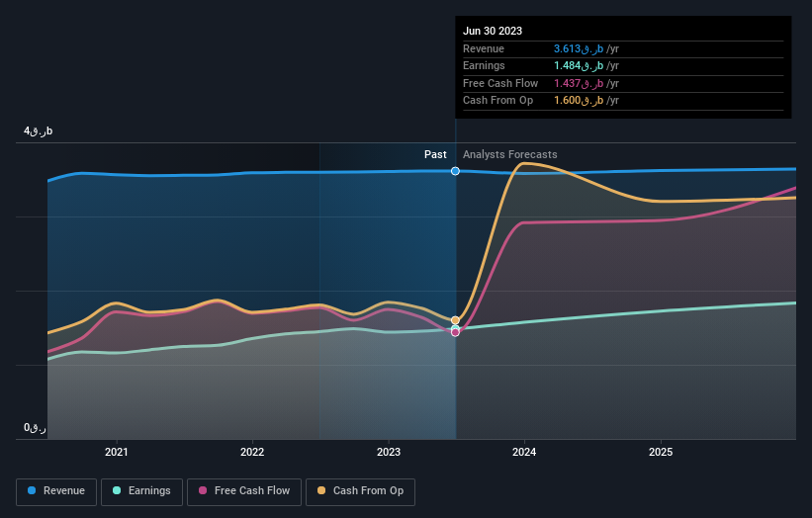This screenshot has height=518, width=812.
Task: Toggle the Free Cash Flow legend button
Action: tap(244, 491)
